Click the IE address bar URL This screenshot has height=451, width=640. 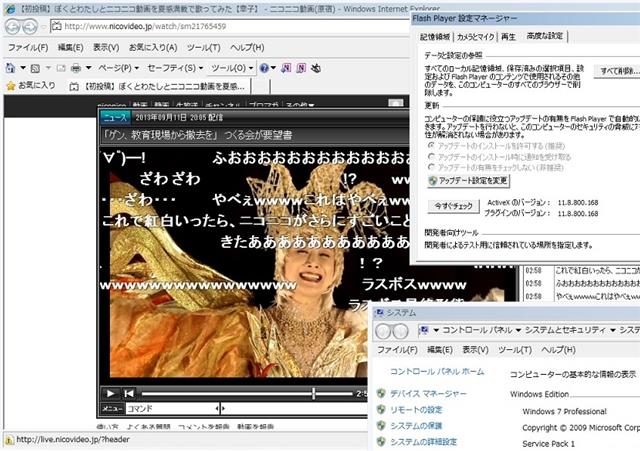(x=145, y=26)
